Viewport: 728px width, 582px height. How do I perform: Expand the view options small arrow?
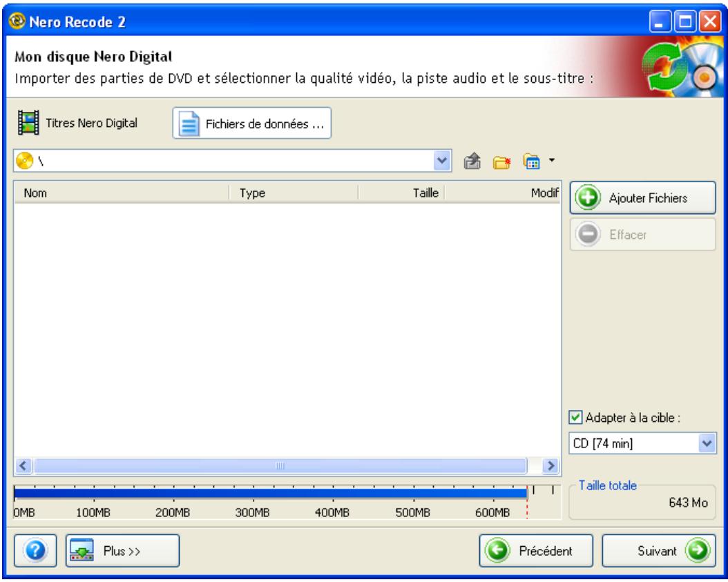[x=552, y=160]
